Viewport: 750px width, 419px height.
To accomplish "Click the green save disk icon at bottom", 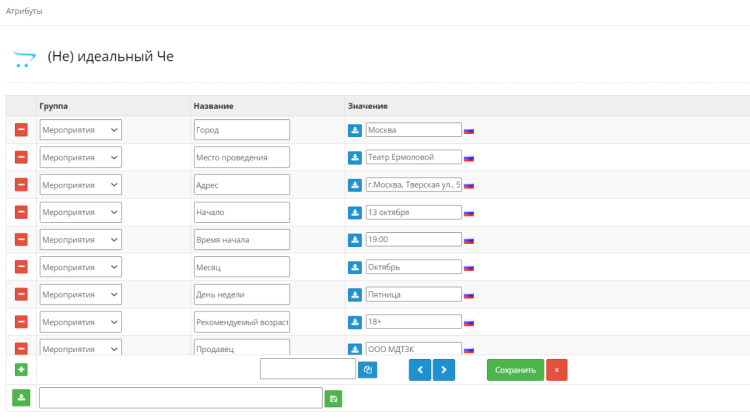I will (333, 398).
